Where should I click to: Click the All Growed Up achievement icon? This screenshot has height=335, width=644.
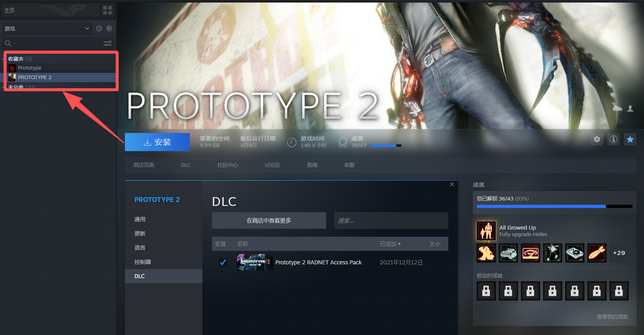tap(486, 231)
